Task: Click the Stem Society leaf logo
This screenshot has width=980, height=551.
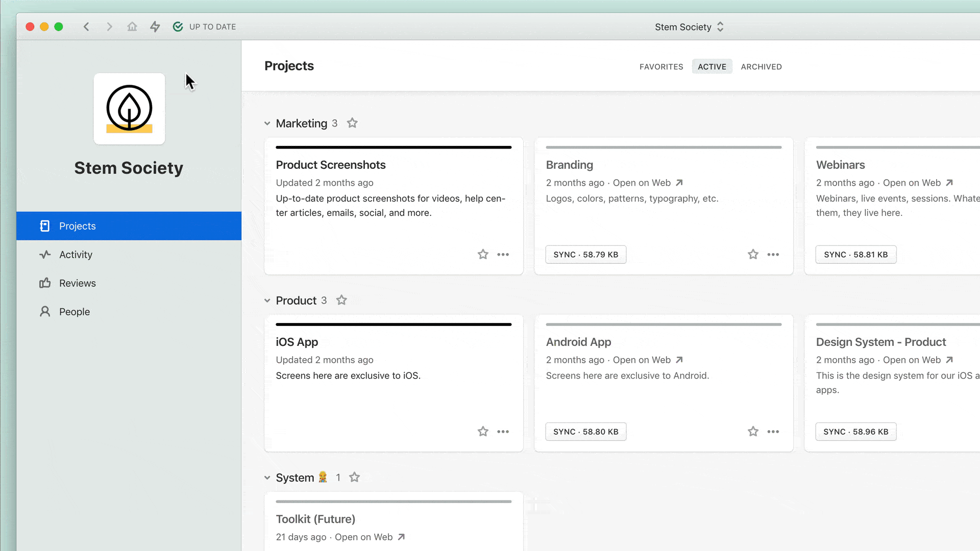Action: 129,109
